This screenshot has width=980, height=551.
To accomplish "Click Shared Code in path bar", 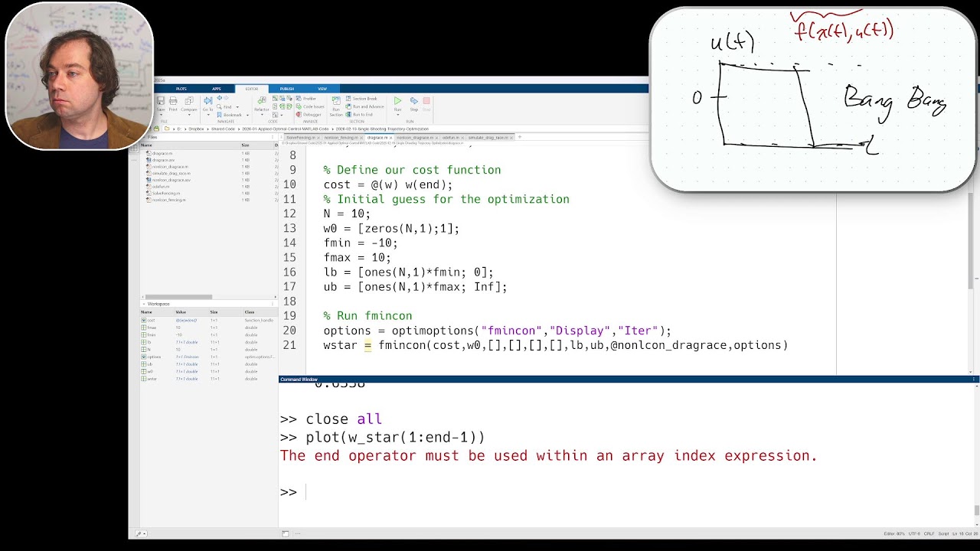I will pyautogui.click(x=223, y=129).
